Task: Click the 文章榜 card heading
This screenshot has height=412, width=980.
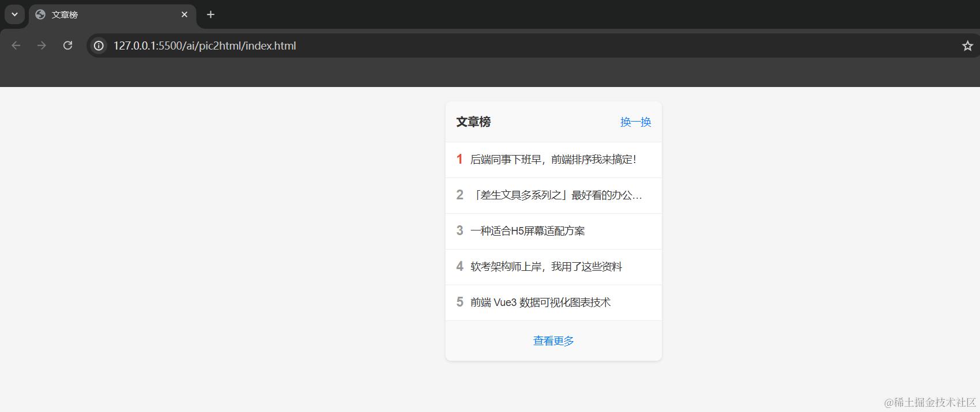Action: pos(473,122)
